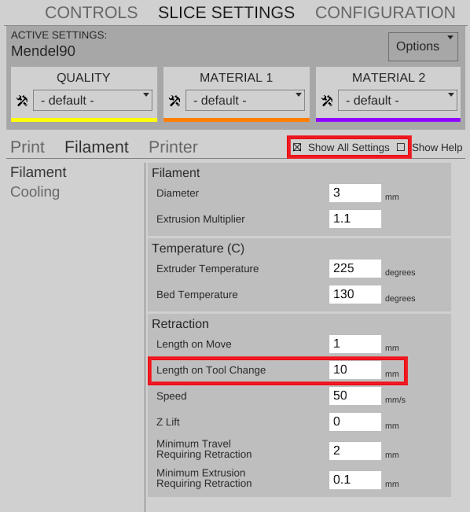Click the Retraction Speed input field
Screen dimensions: 470x512
click(x=355, y=396)
